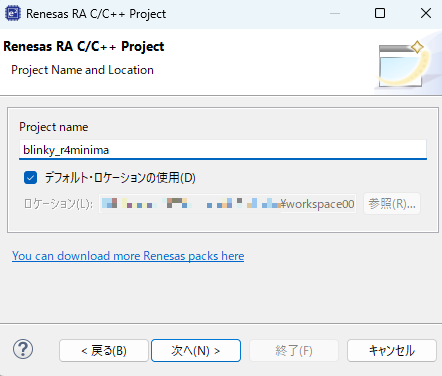Viewport: 442px width, 376px height.
Task: Uncheck デフォルト・ロケーションの使用 checkbox
Action: (30, 178)
